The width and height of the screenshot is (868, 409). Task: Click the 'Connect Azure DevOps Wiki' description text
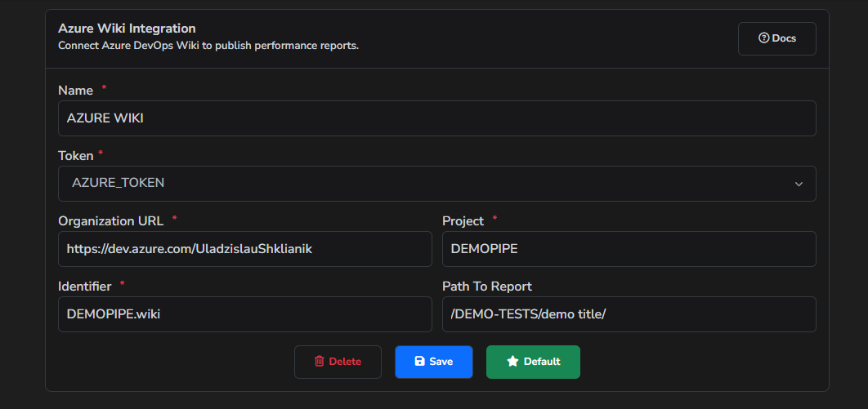point(208,46)
